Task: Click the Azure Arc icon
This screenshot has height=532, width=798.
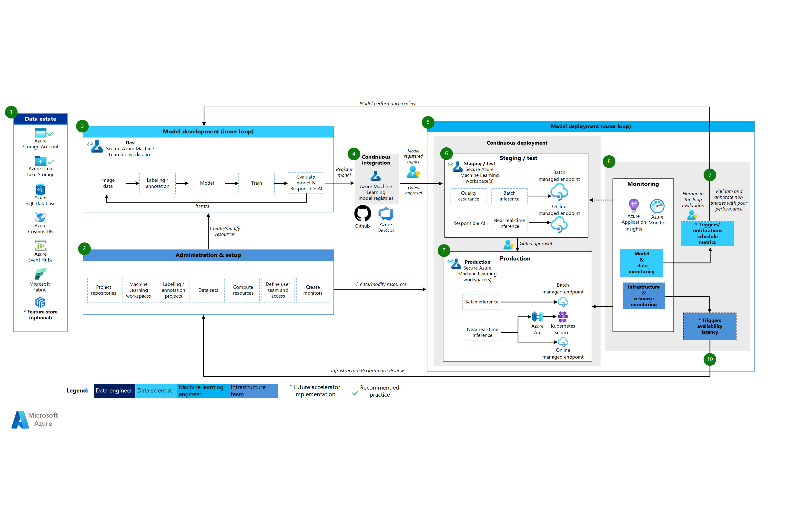Action: click(537, 317)
